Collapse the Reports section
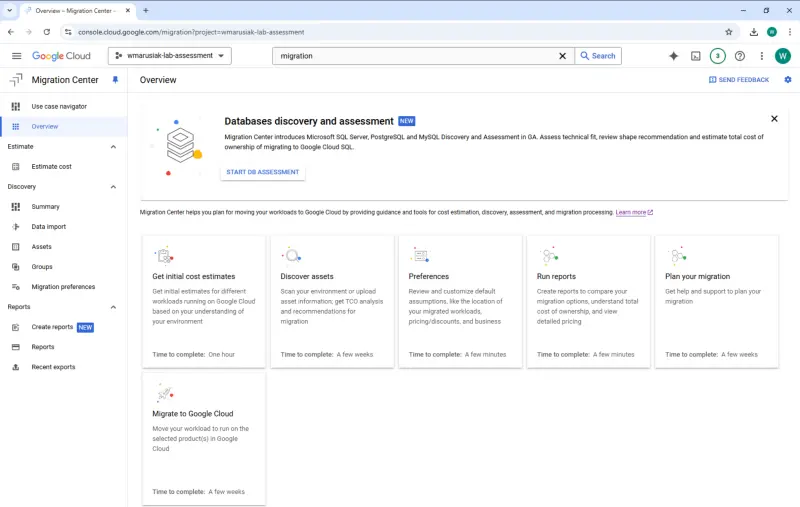This screenshot has height=507, width=800. [x=113, y=307]
